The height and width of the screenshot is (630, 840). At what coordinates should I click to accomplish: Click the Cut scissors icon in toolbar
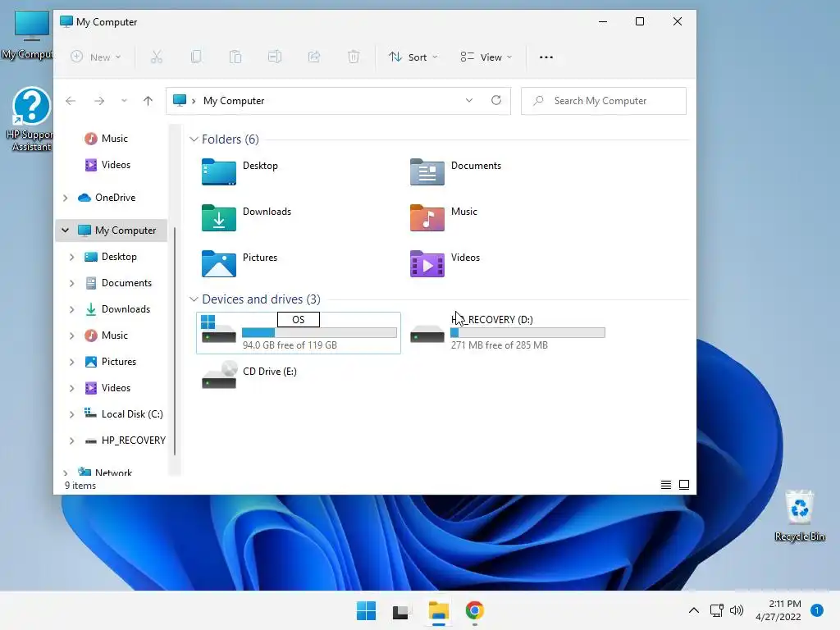tap(157, 57)
